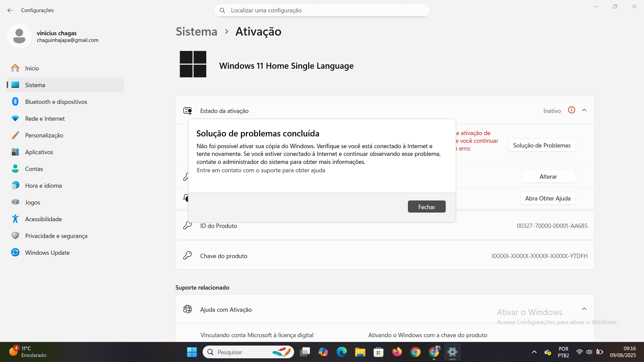Open Acessibilidade settings
644x362 pixels.
pyautogui.click(x=65, y=219)
